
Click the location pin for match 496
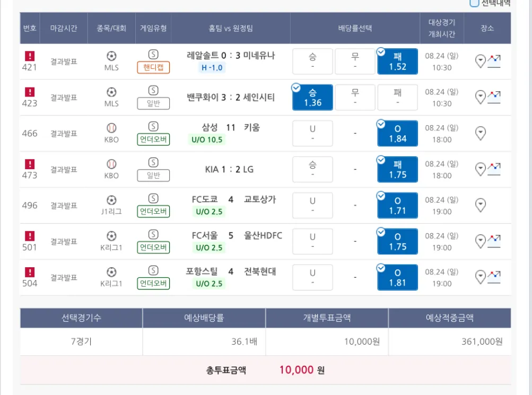(481, 205)
